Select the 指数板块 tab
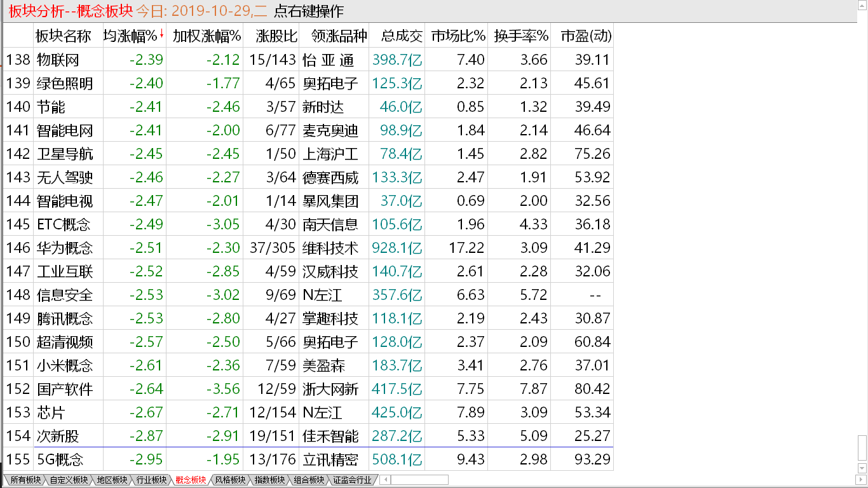This screenshot has width=868, height=488. pyautogui.click(x=269, y=480)
